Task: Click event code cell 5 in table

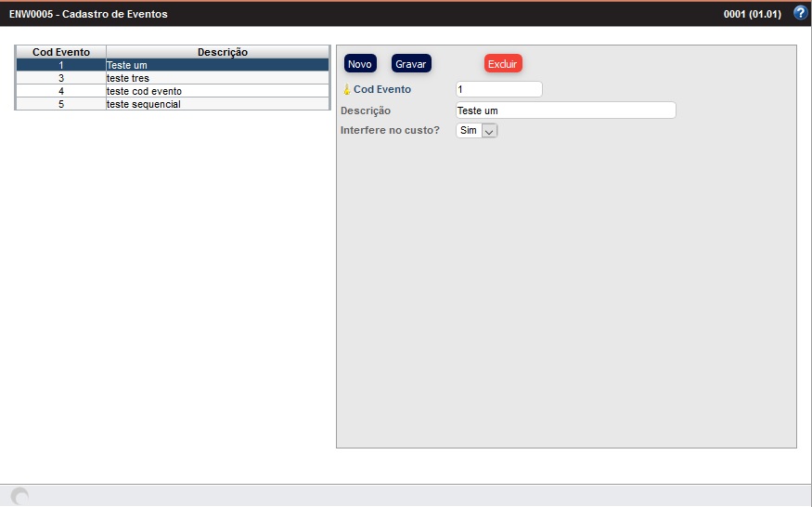Action: (61, 104)
